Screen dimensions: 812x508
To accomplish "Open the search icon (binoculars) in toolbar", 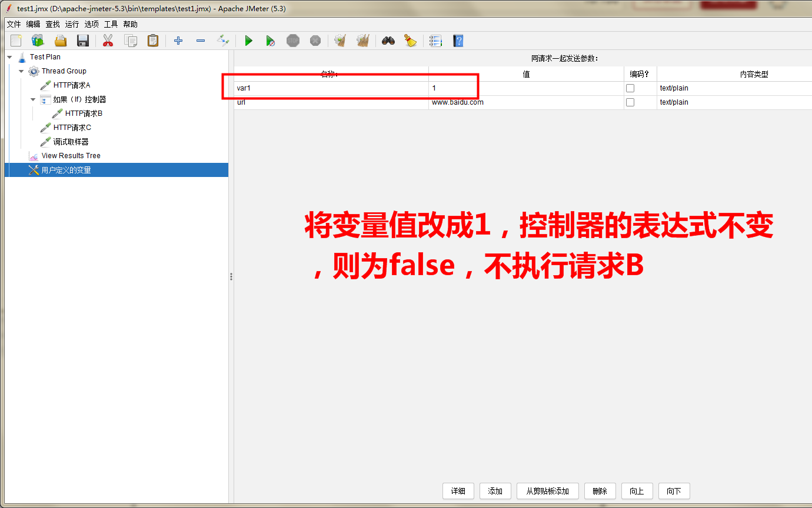I will 388,41.
